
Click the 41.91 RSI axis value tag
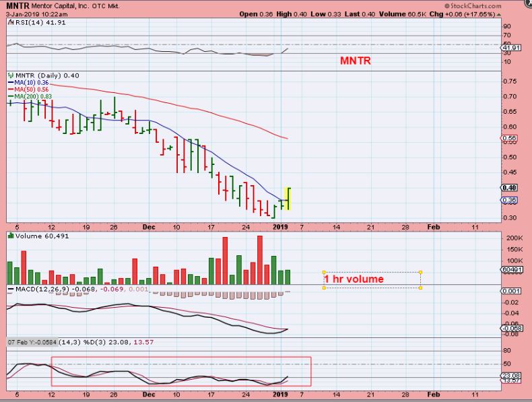[511, 48]
